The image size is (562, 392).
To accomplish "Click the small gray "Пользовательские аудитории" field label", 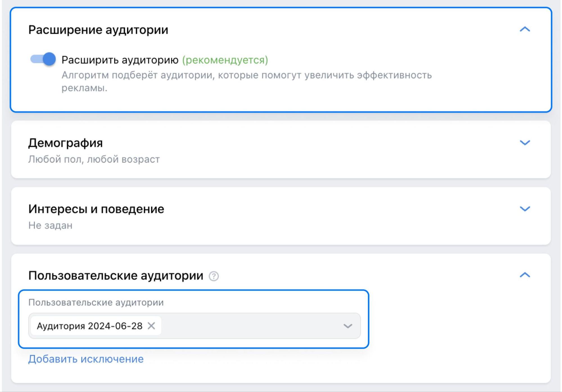I will point(96,302).
